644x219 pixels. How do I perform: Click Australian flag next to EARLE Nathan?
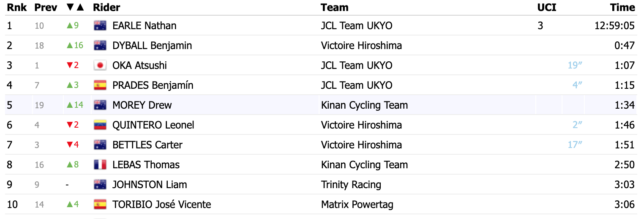click(100, 25)
